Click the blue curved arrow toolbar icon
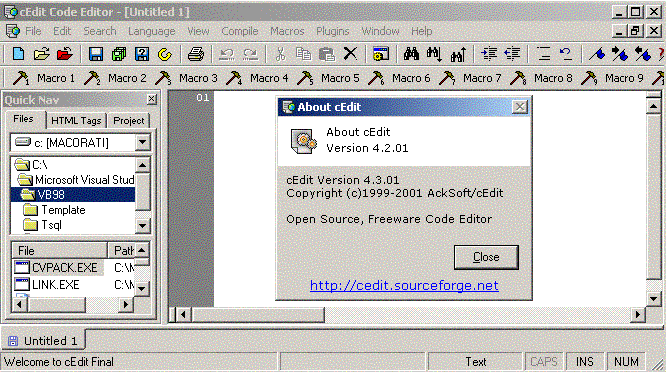666x372 pixels. point(566,54)
